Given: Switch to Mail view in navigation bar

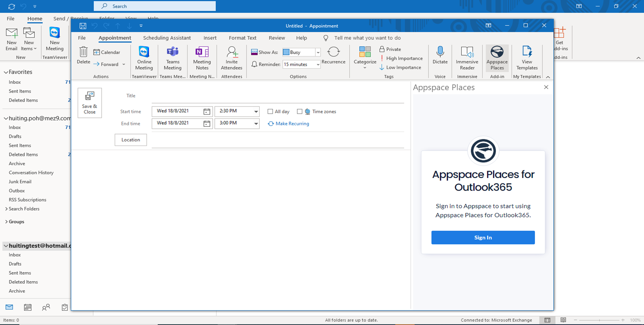Looking at the screenshot, I should (x=9, y=307).
